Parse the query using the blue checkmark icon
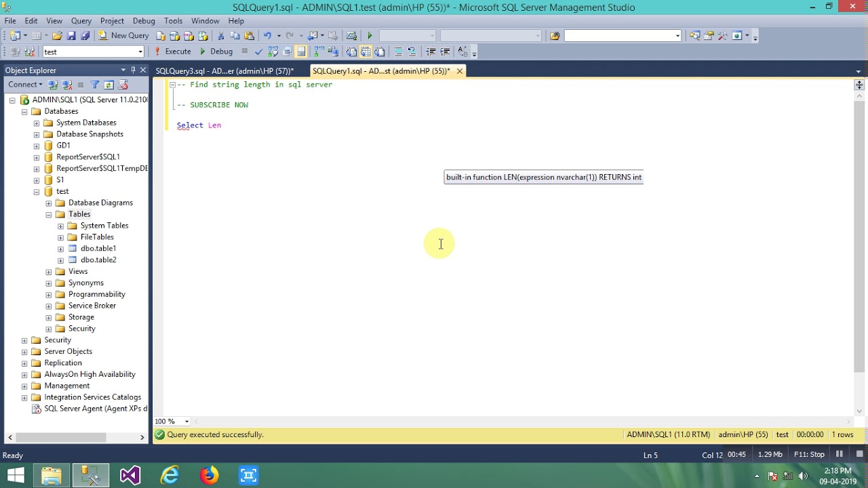868x488 pixels. click(258, 52)
